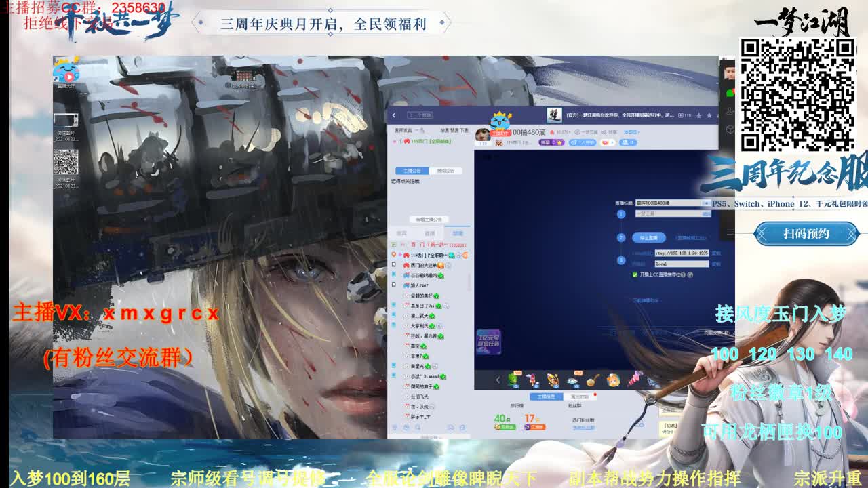The height and width of the screenshot is (488, 868).
Task: Click the rtmp server address field
Action: 682,253
